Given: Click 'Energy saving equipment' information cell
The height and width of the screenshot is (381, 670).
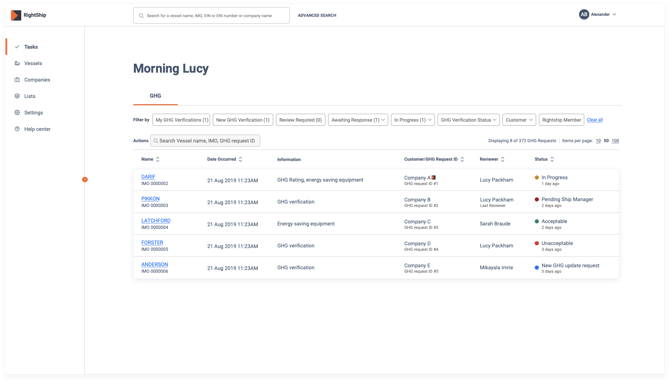Looking at the screenshot, I should tap(306, 224).
